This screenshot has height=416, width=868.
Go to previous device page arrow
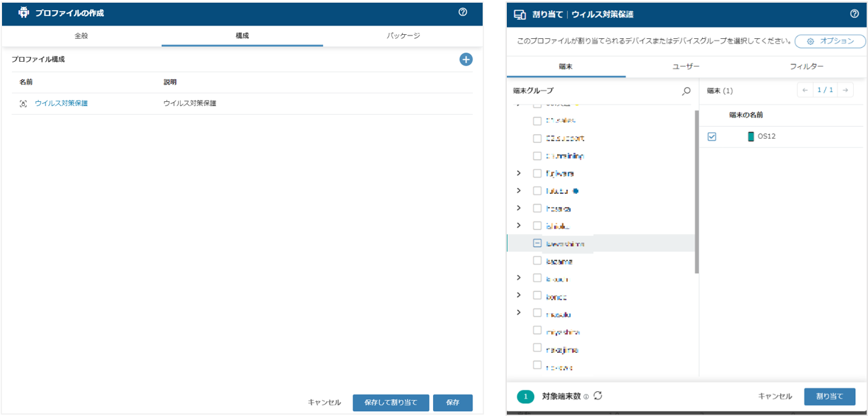(805, 90)
